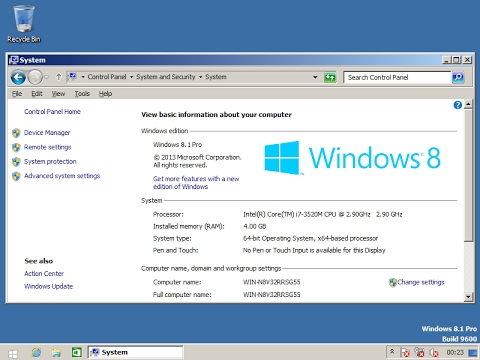Screen dimensions: 480x360
Task: Select the Windows 8.1 Pro edition text
Action: pyautogui.click(x=177, y=145)
